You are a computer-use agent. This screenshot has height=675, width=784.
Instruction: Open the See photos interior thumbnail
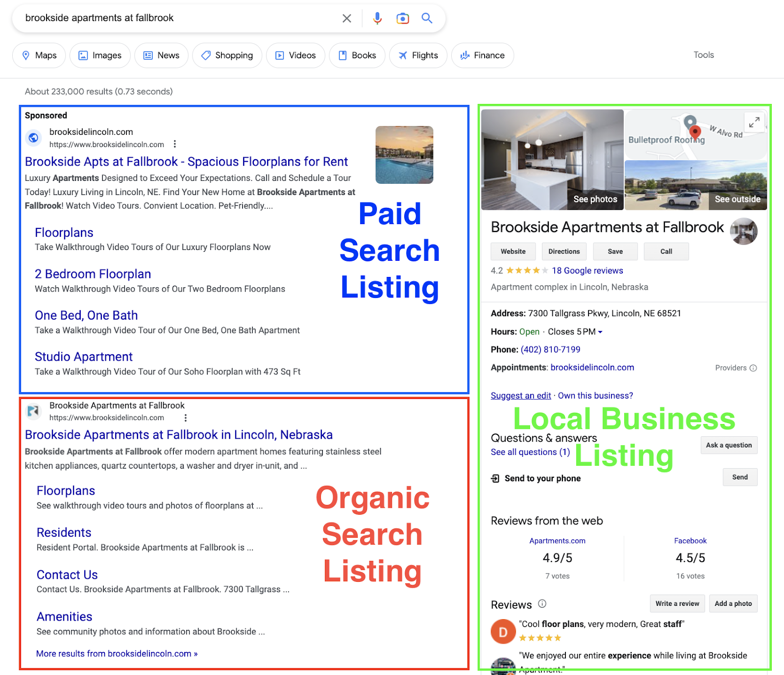pyautogui.click(x=552, y=160)
